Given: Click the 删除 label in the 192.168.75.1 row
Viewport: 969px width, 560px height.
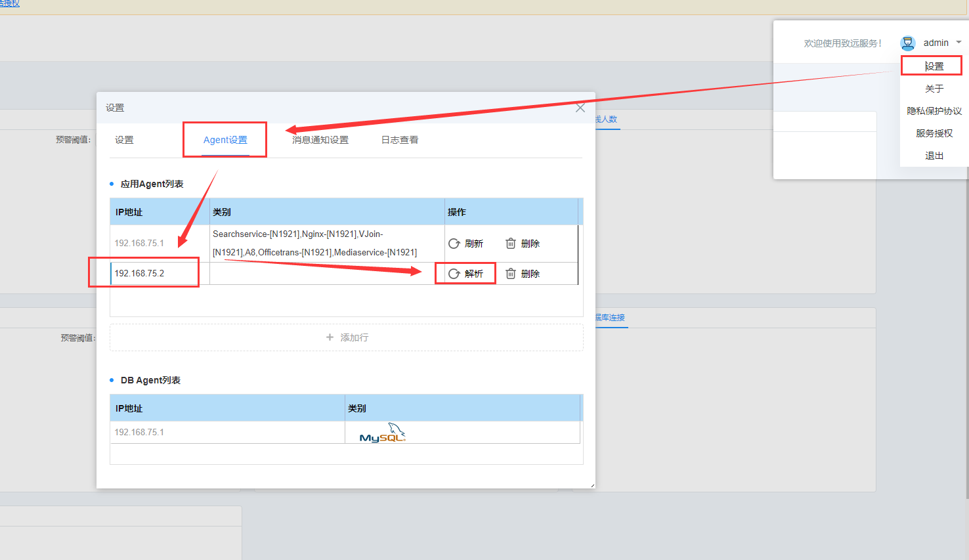Looking at the screenshot, I should [530, 244].
